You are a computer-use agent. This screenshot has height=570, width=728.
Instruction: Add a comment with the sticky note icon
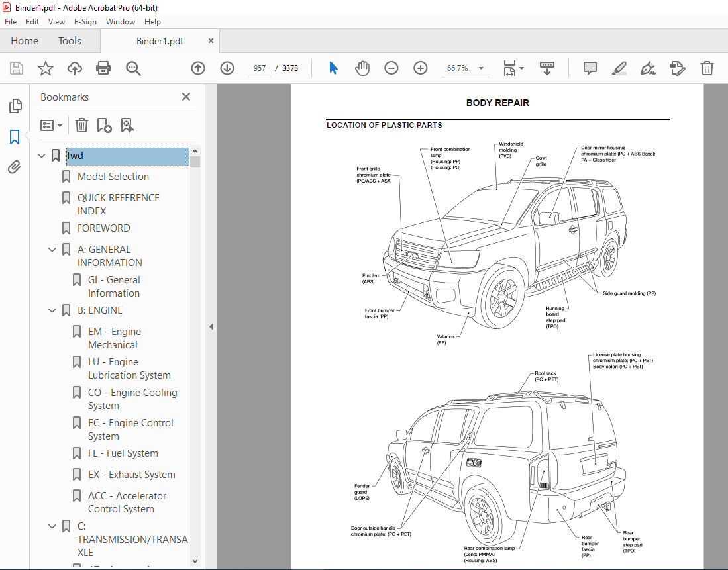pyautogui.click(x=590, y=68)
